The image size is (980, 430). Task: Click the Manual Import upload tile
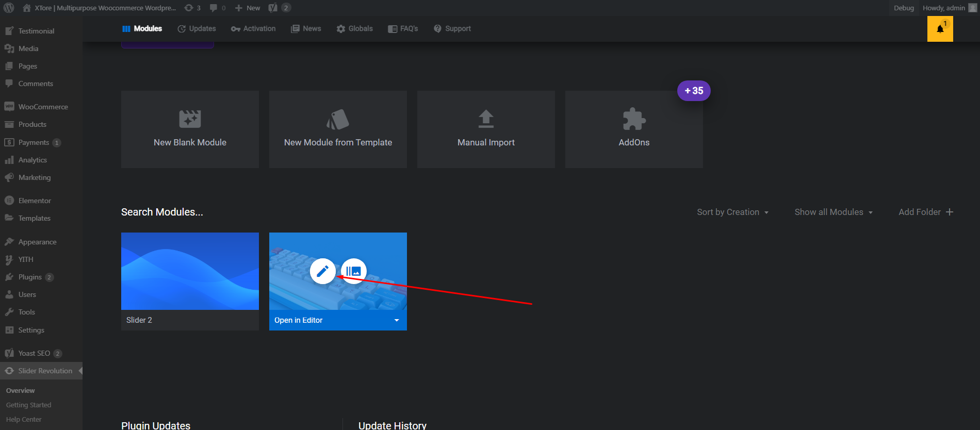(x=486, y=129)
